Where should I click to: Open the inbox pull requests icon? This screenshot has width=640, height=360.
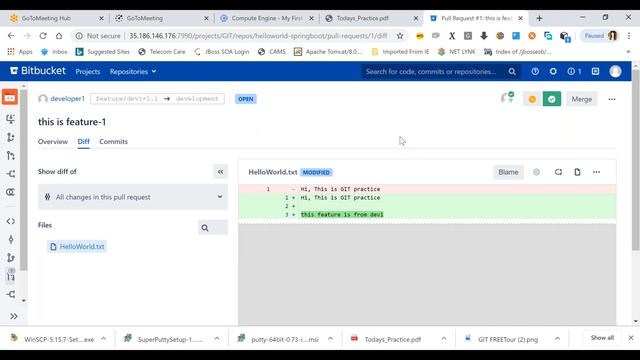596,71
